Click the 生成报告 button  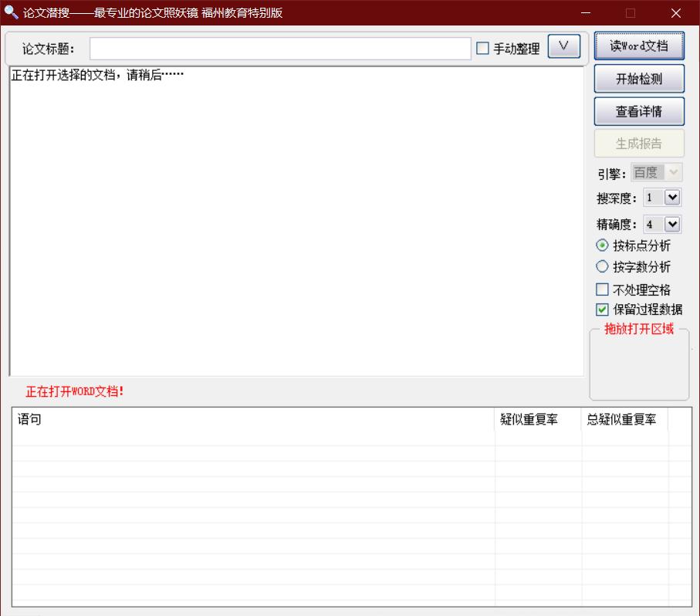(x=639, y=144)
